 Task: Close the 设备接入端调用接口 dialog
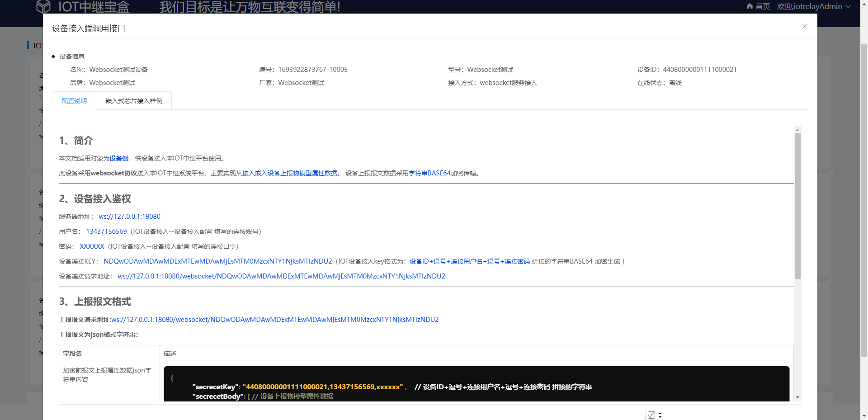point(804,26)
